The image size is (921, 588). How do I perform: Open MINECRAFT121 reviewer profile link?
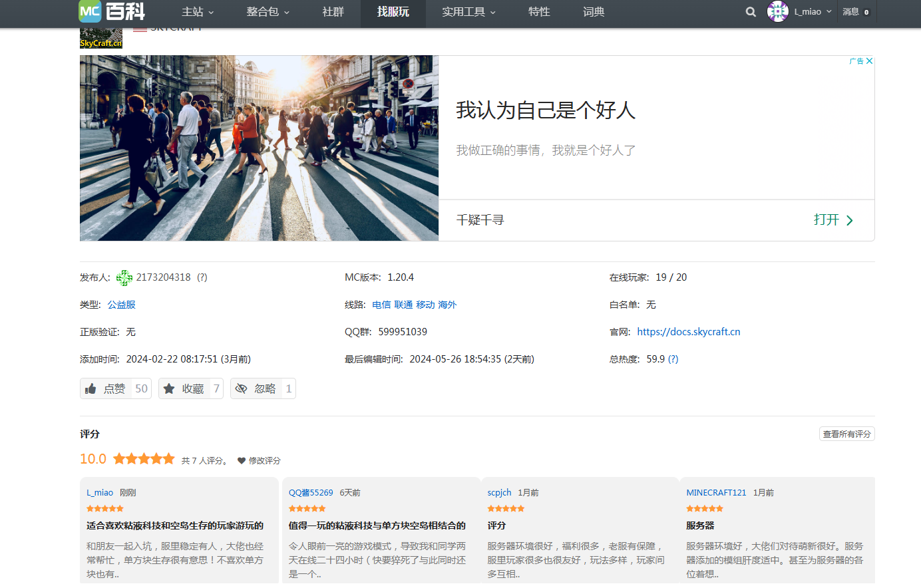[x=716, y=493]
